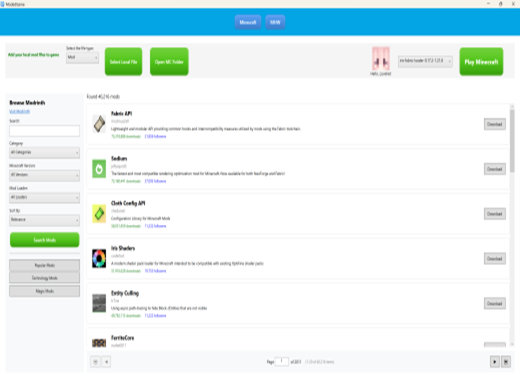Jump to the last results page

[x=506, y=362]
